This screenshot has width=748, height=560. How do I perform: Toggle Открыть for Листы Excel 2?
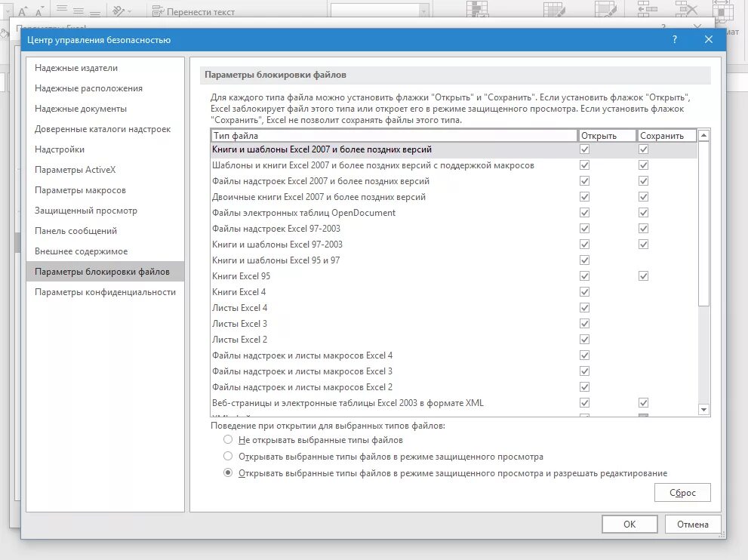pyautogui.click(x=584, y=339)
